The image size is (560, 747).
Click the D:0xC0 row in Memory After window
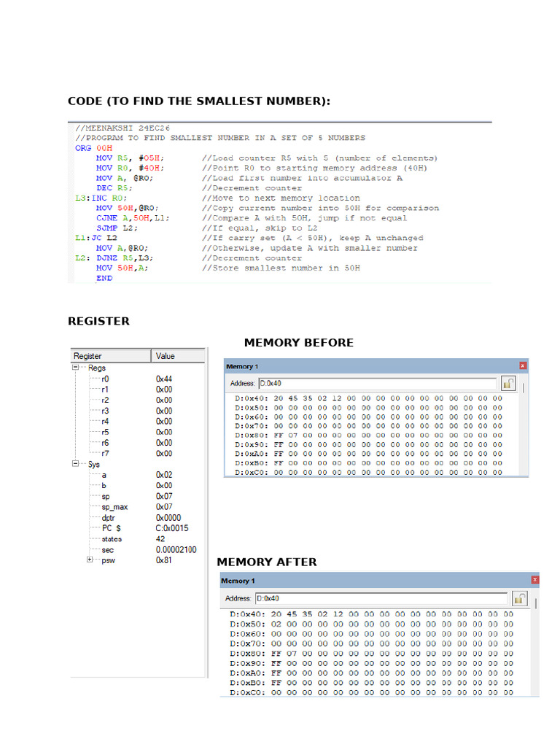[x=371, y=693]
